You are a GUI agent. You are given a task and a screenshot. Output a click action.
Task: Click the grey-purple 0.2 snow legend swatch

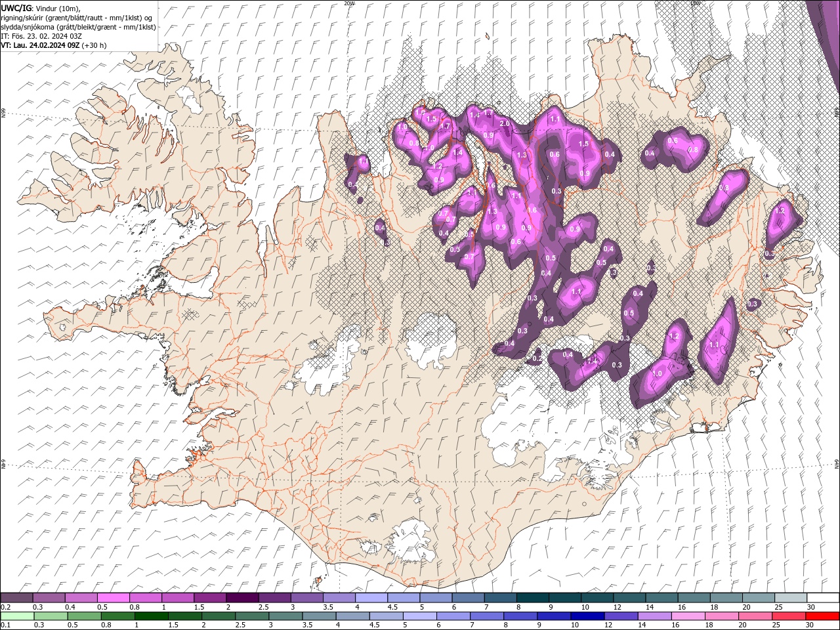[16, 598]
